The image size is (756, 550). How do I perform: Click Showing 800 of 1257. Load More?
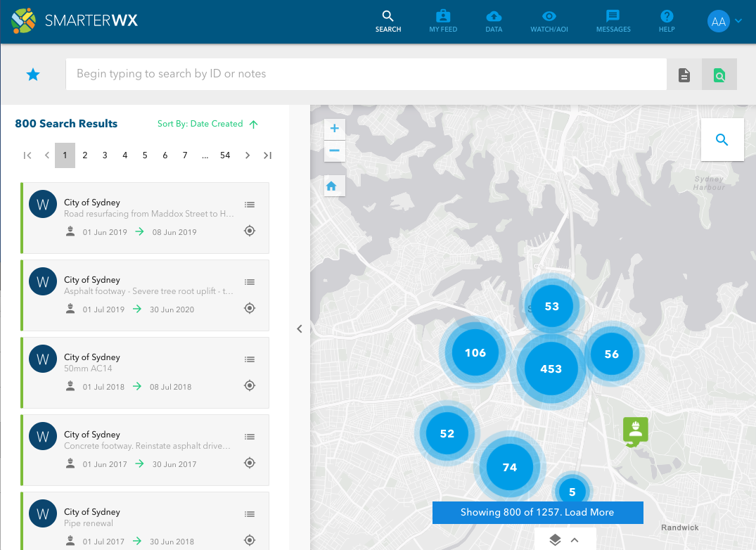(537, 513)
